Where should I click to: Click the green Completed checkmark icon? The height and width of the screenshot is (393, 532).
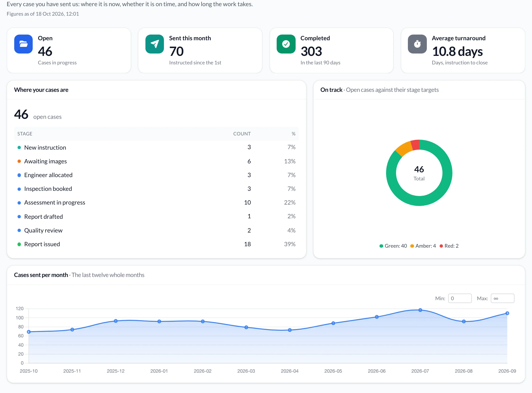point(286,44)
